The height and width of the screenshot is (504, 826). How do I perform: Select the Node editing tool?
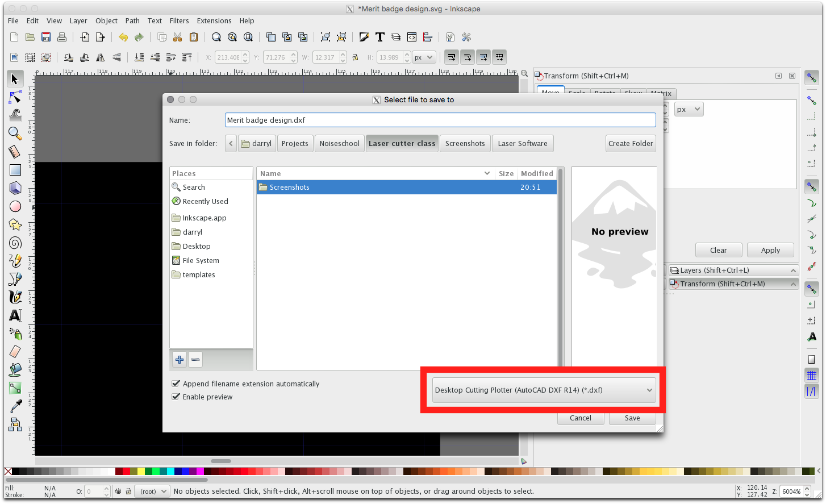point(15,97)
